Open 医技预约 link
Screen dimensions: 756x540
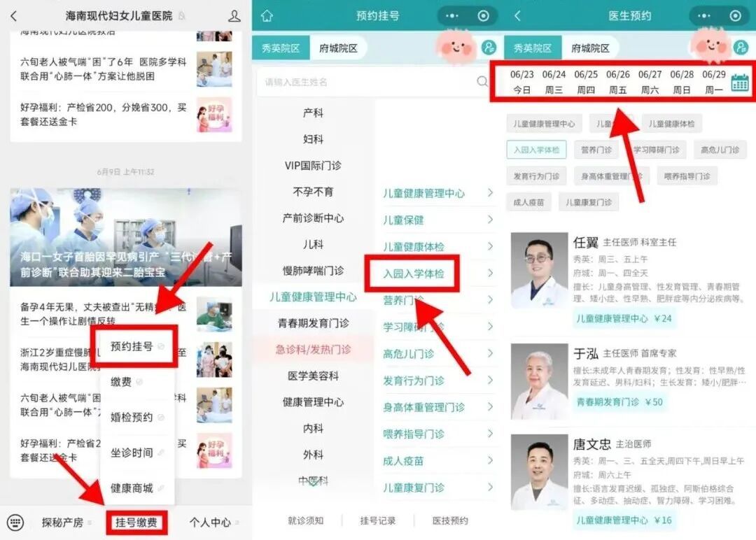pyautogui.click(x=450, y=520)
